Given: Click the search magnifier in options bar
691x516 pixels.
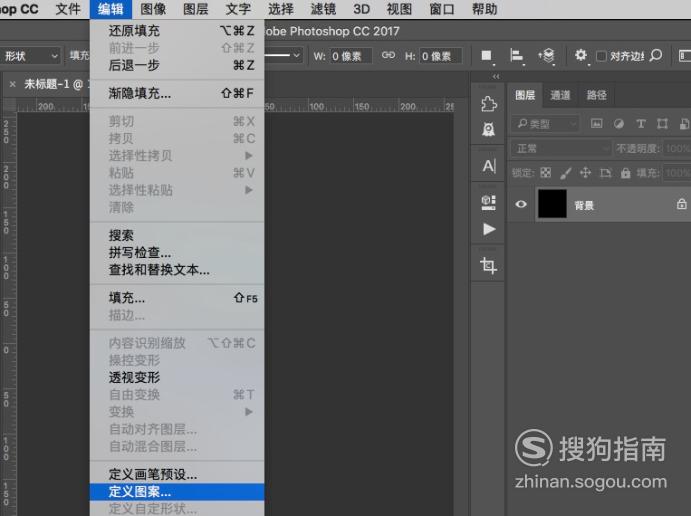Looking at the screenshot, I should (x=656, y=56).
